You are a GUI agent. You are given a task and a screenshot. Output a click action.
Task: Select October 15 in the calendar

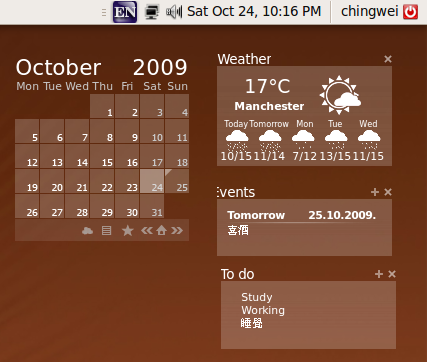[102, 156]
